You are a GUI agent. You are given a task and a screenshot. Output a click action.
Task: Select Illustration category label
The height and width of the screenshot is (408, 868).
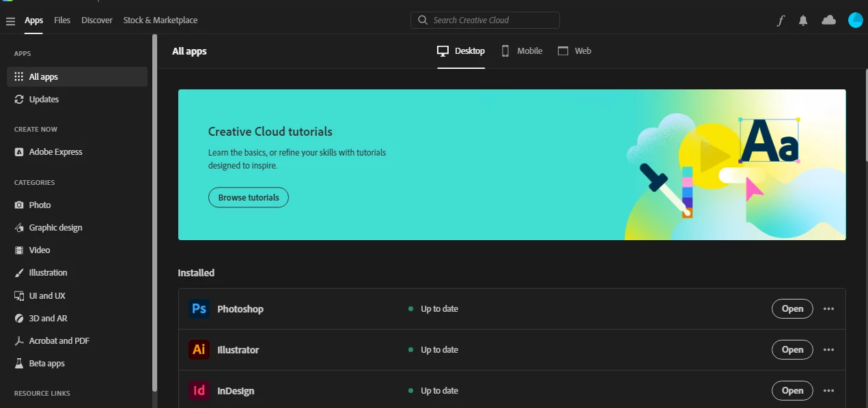click(x=48, y=273)
